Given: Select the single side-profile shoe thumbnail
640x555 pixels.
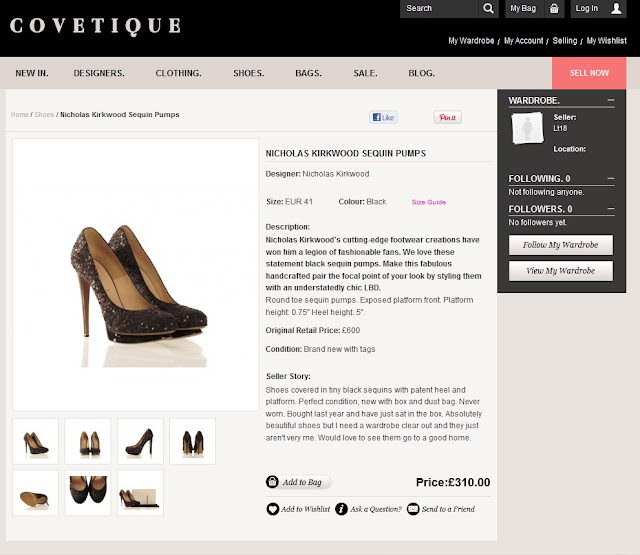Looking at the screenshot, I should coord(140,441).
